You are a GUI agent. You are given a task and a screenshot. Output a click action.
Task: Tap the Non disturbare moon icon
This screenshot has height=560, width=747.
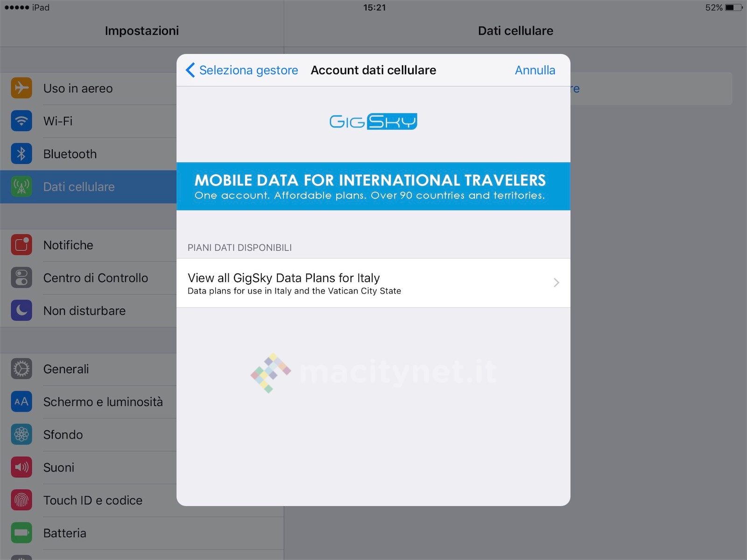(21, 310)
